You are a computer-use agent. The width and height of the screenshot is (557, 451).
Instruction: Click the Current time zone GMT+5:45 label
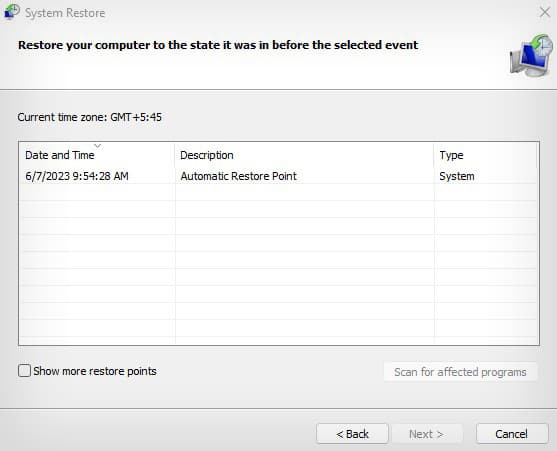[x=90, y=117]
